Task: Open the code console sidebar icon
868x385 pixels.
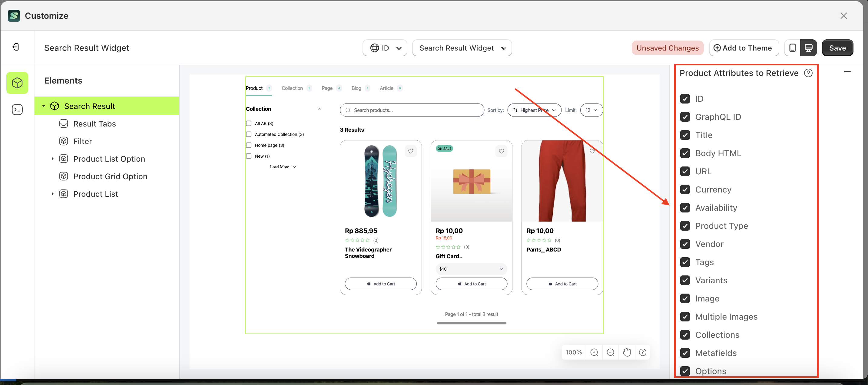Action: (17, 110)
